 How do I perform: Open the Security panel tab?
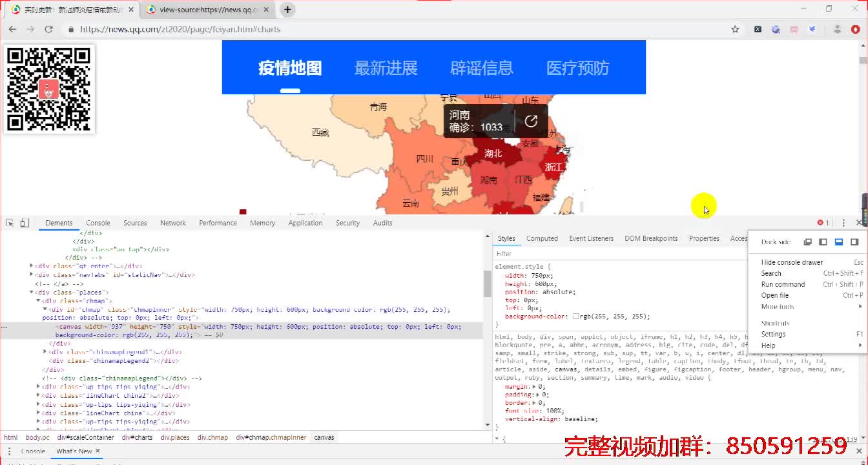pyautogui.click(x=347, y=223)
